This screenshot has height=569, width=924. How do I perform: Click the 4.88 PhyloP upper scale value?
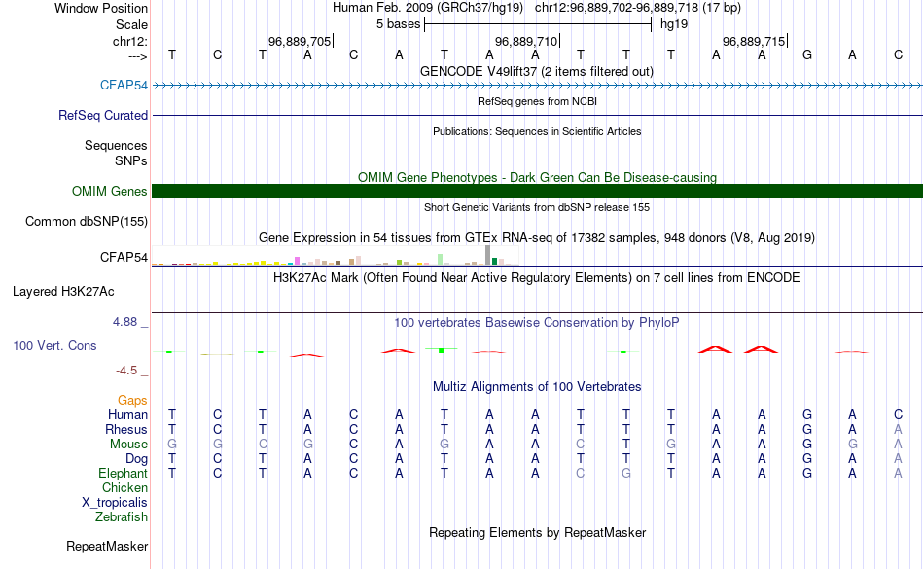(x=124, y=322)
